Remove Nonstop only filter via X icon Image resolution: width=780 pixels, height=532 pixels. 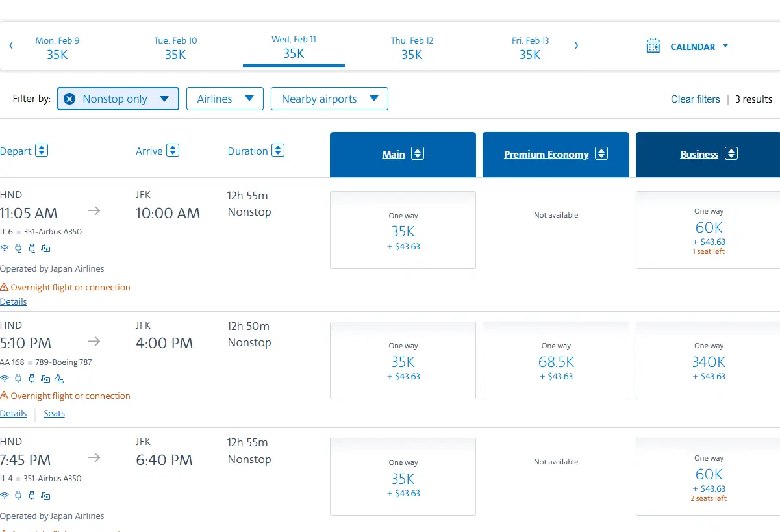pos(70,99)
